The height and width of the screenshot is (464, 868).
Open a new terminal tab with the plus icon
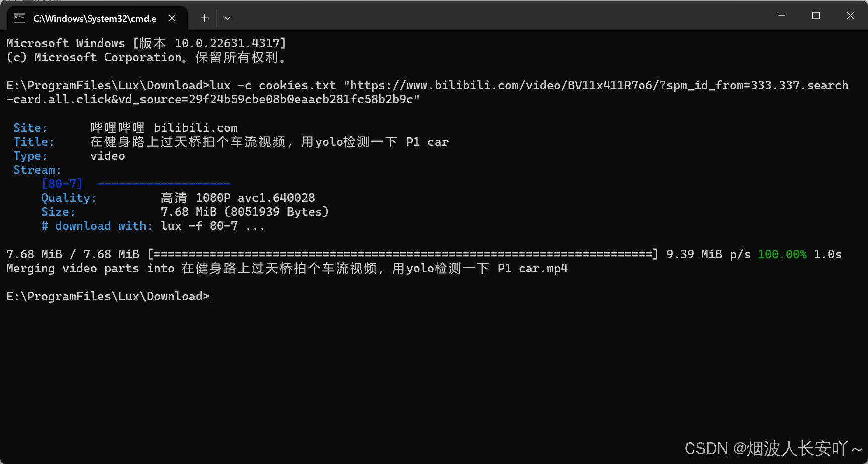tap(204, 18)
